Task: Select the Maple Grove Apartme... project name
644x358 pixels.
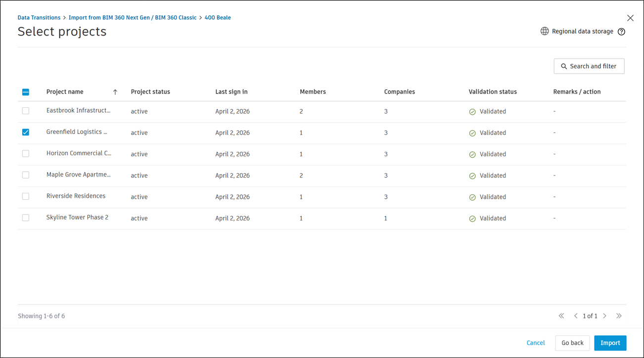Action: (x=79, y=174)
